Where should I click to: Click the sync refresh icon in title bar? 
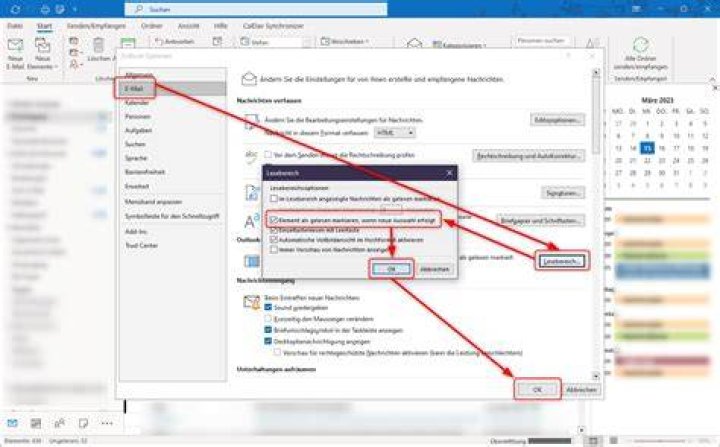pyautogui.click(x=16, y=9)
